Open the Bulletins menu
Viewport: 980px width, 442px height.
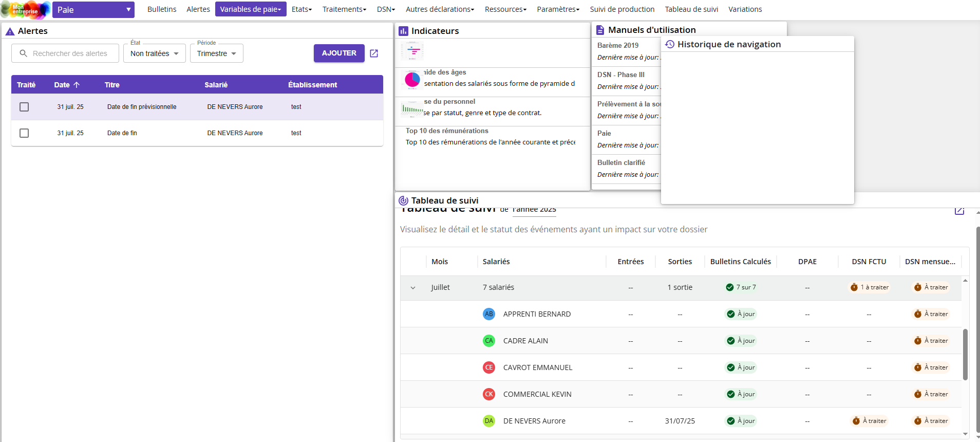(162, 9)
